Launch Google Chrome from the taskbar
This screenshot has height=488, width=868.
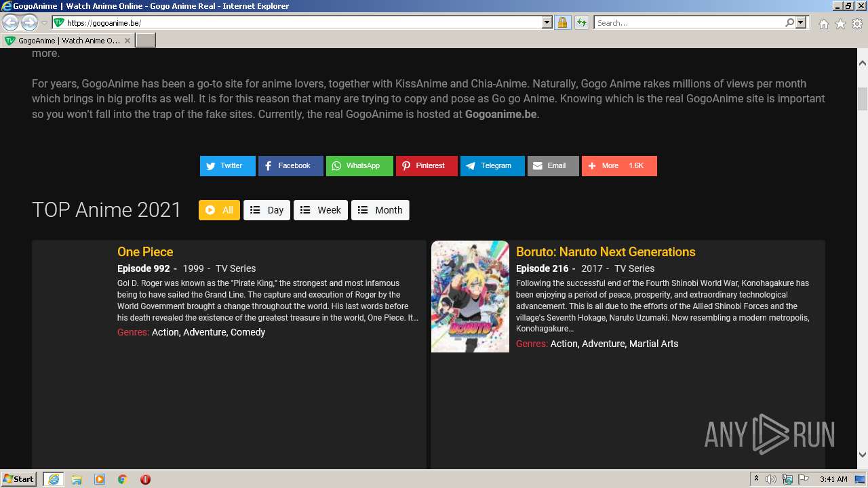(123, 479)
